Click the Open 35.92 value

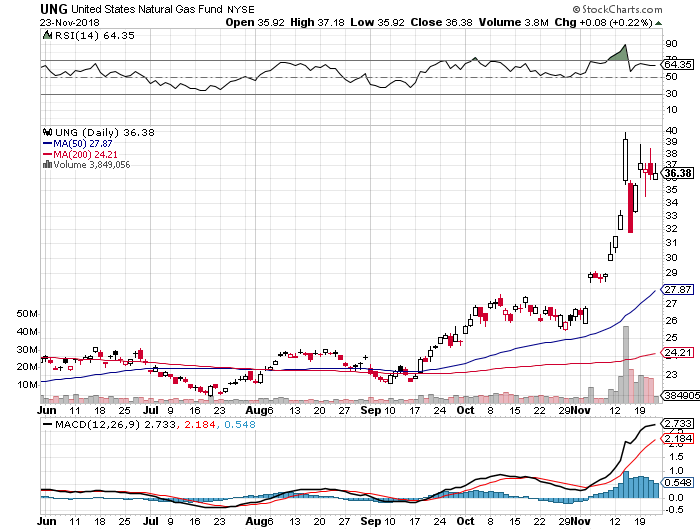point(255,22)
